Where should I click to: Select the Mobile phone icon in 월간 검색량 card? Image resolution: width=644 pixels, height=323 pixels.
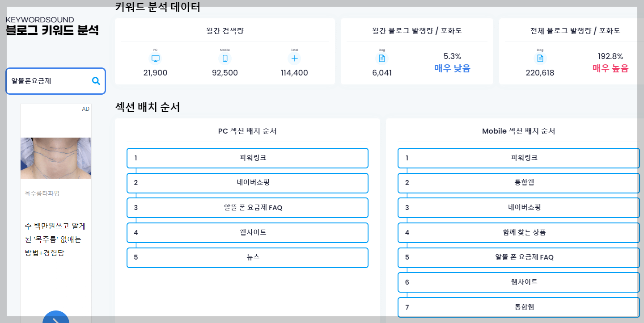[225, 58]
